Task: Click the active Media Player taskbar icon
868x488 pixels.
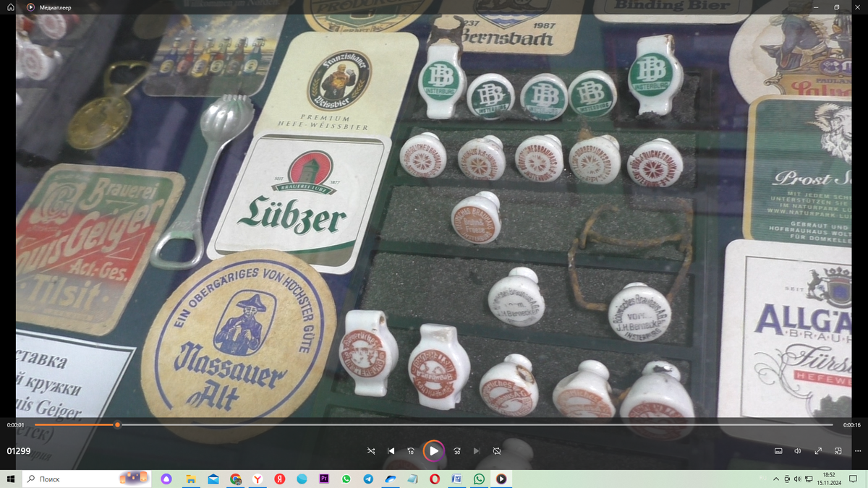Action: coord(501,479)
